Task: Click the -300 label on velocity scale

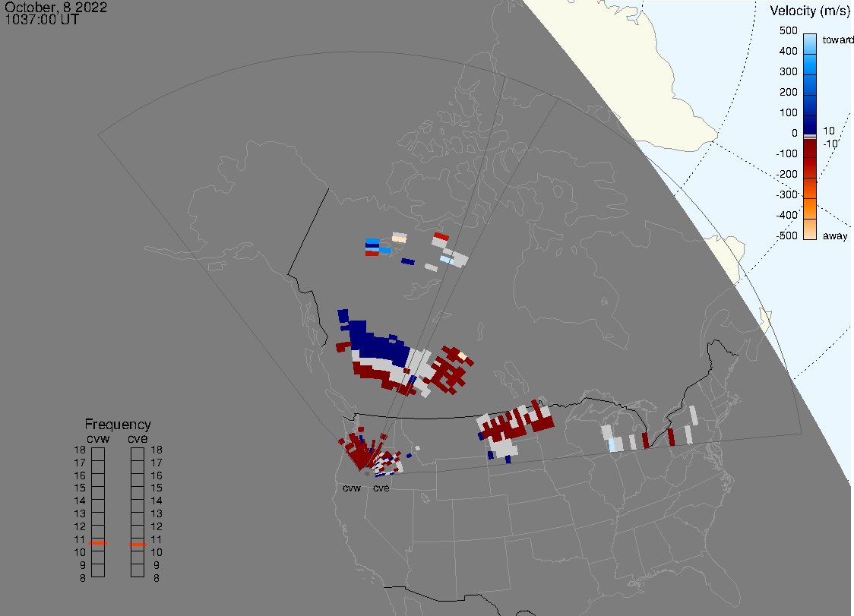Action: point(787,194)
